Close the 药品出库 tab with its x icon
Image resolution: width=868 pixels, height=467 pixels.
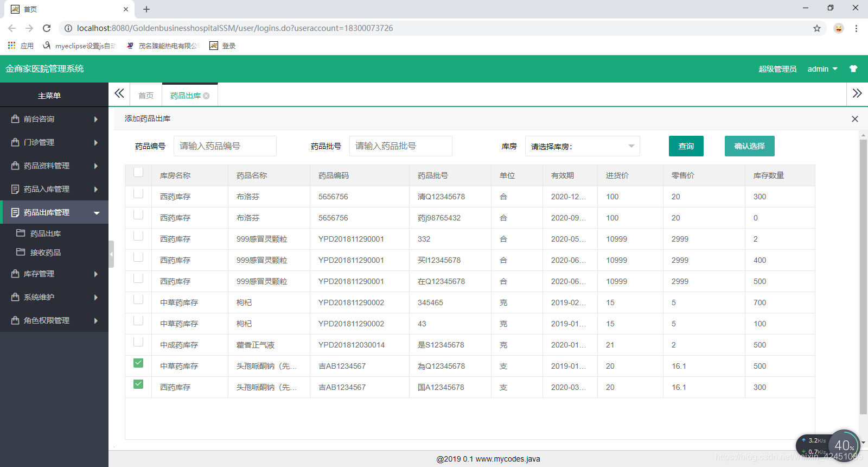click(206, 96)
